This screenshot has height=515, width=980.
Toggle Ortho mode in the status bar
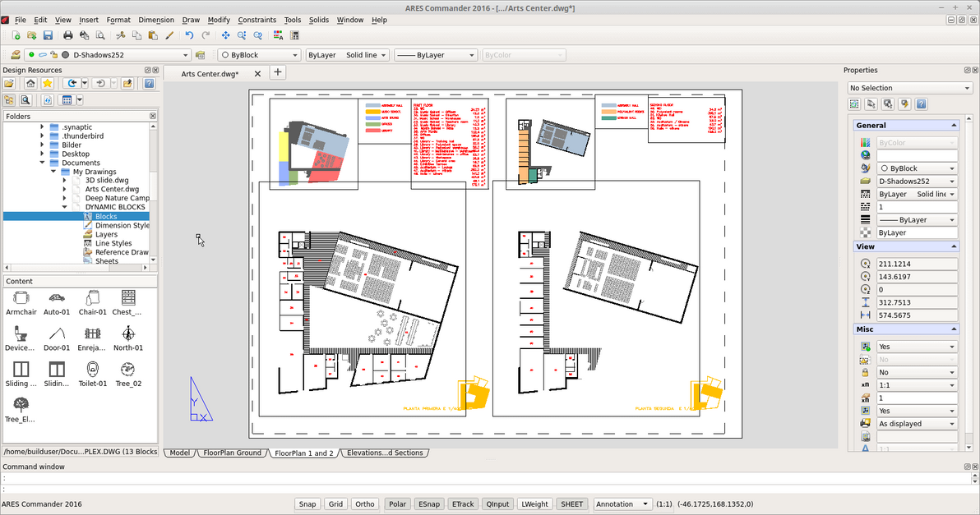(x=364, y=504)
